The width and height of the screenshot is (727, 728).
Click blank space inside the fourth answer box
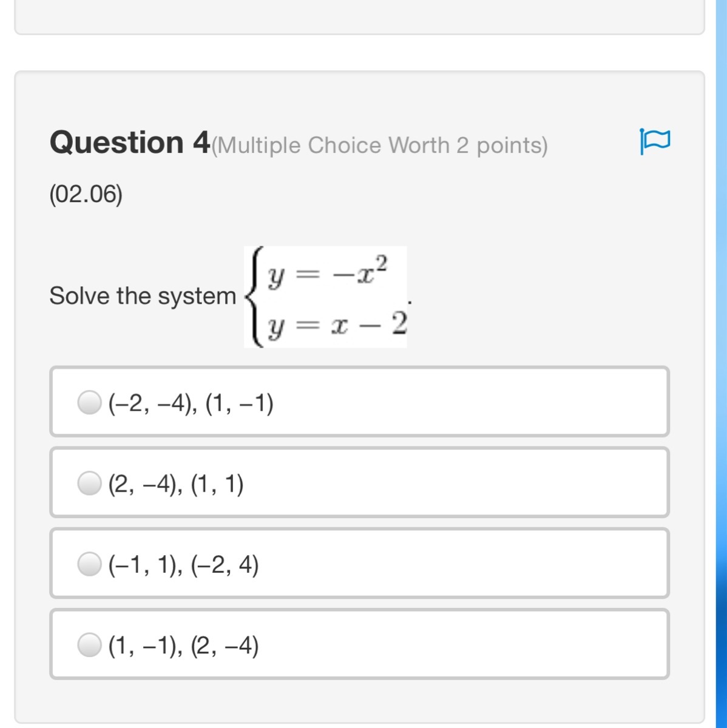click(x=461, y=644)
